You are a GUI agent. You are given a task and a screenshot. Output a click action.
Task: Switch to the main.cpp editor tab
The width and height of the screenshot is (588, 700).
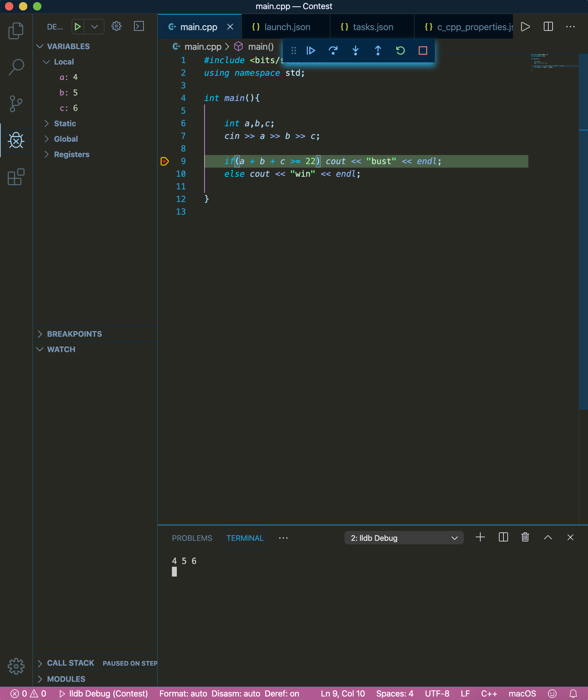click(x=199, y=27)
